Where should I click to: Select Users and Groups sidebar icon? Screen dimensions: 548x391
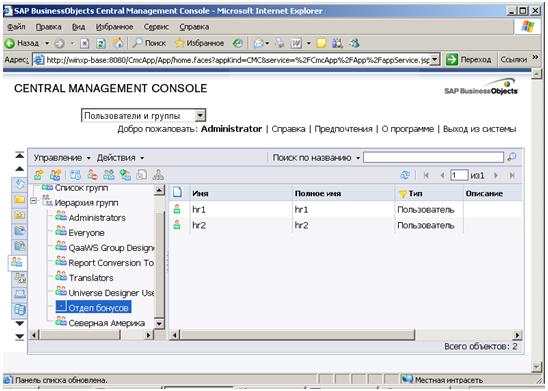pyautogui.click(x=16, y=262)
